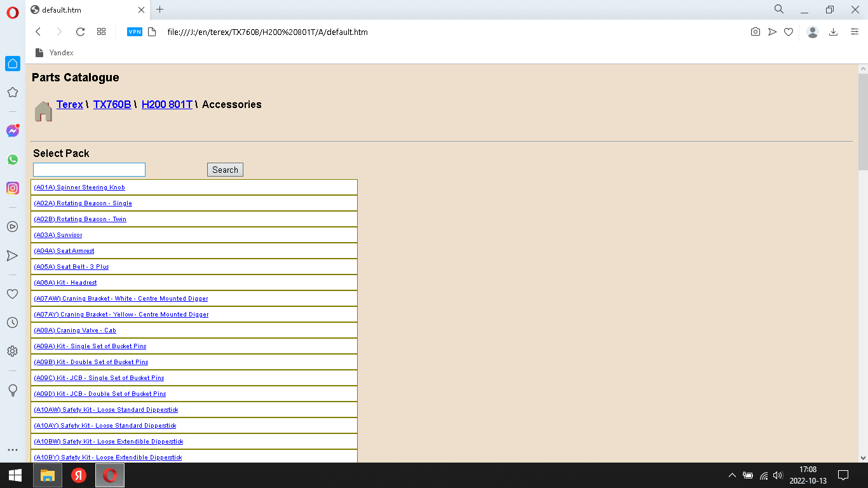Open the TX760B breadcrumb link
868x488 pixels.
pos(112,104)
